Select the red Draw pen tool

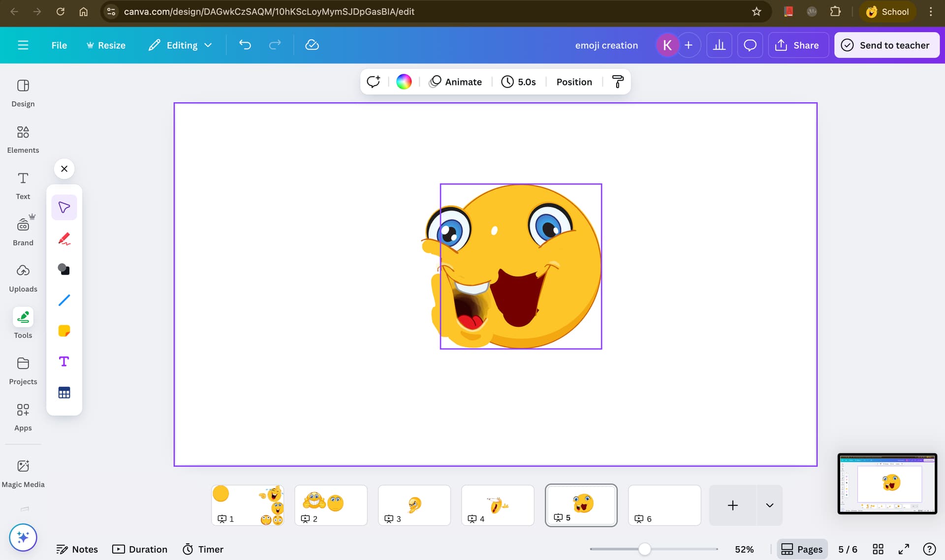pos(64,239)
